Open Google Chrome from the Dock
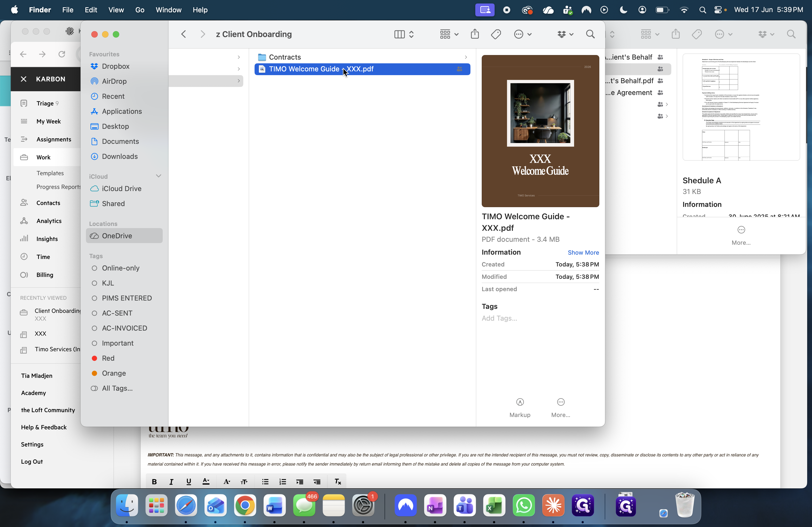This screenshot has height=527, width=812. pos(245,505)
